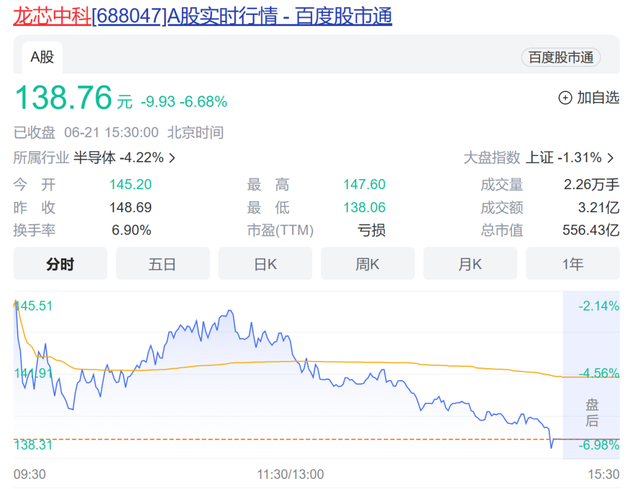This screenshot has height=489, width=640.
Task: Open the 龙芯中科[688047]A股实时行情 title link
Action: pos(202,16)
